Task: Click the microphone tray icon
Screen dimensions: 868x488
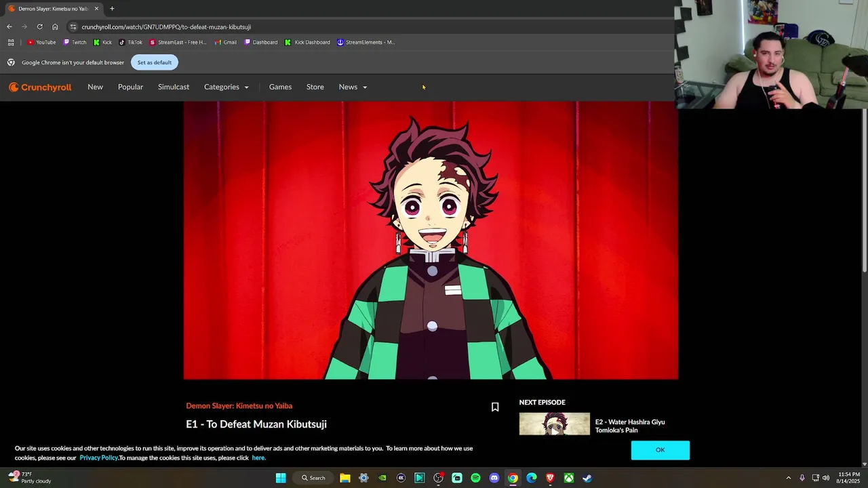Action: pos(802,478)
